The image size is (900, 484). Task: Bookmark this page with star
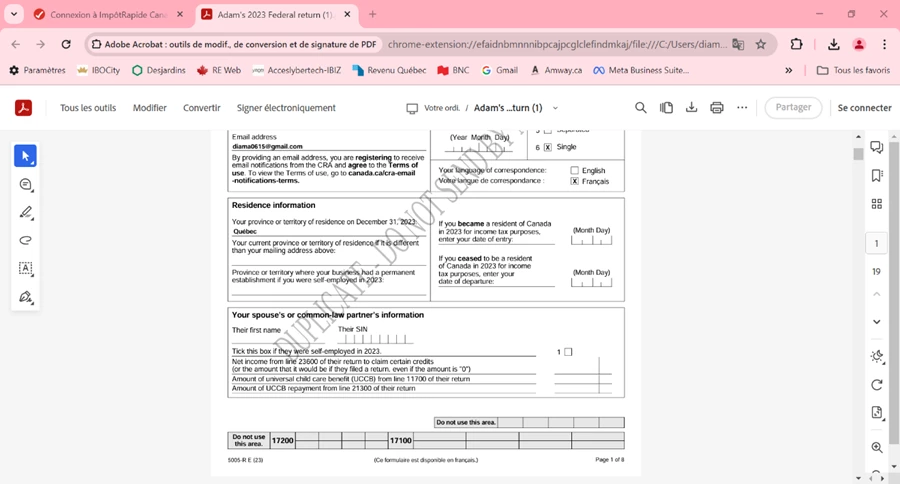pos(761,44)
